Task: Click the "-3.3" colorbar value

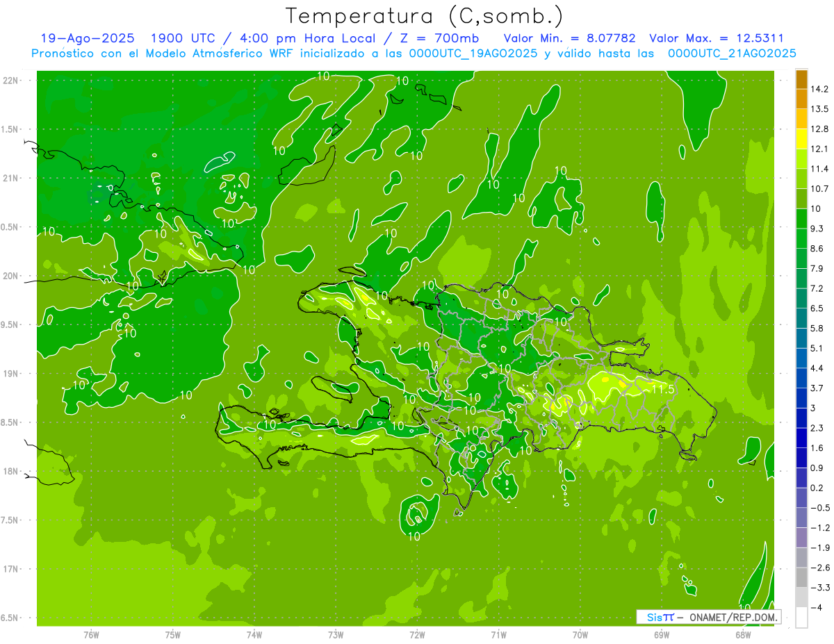Action: tap(819, 588)
